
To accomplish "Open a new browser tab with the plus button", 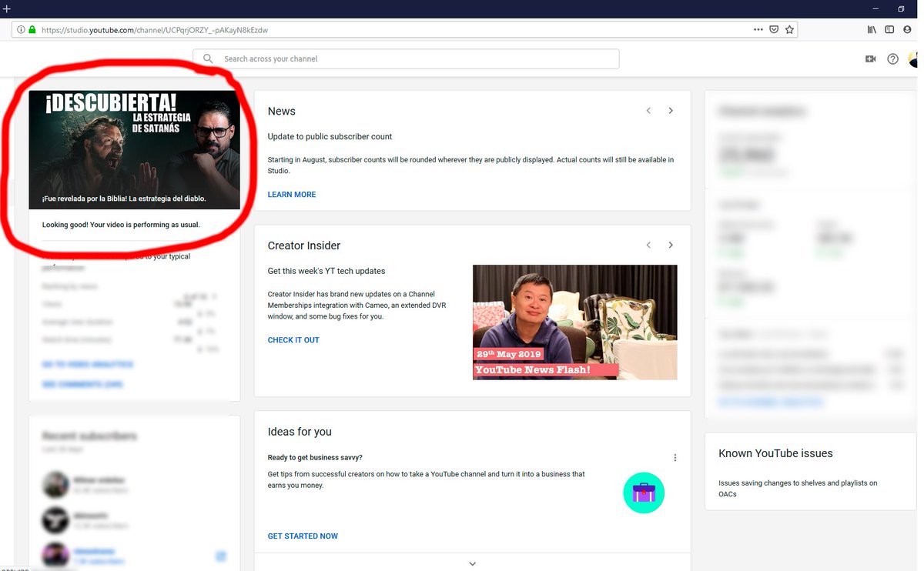I will pos(6,8).
